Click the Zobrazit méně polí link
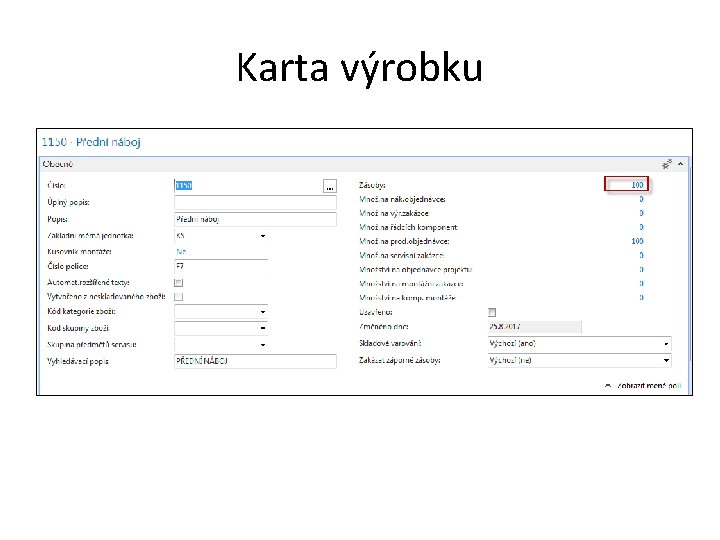Viewport: 720px width, 540px height. coord(648,386)
